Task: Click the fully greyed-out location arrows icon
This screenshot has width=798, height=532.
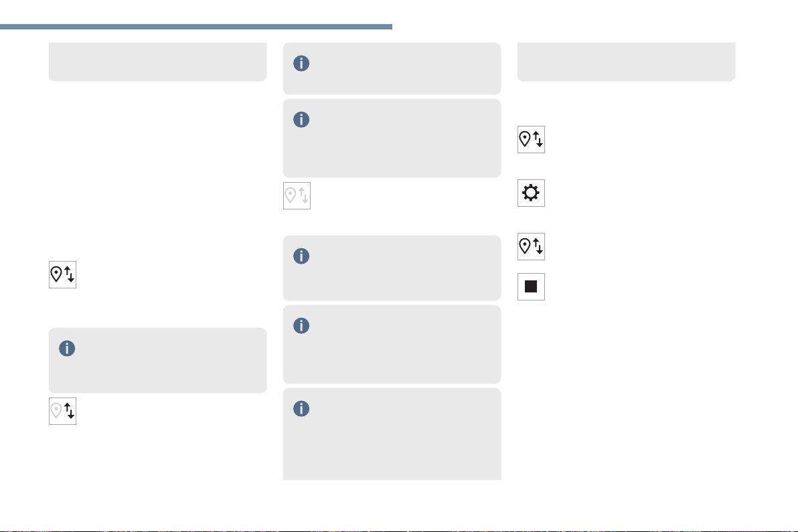Action: pyautogui.click(x=297, y=196)
